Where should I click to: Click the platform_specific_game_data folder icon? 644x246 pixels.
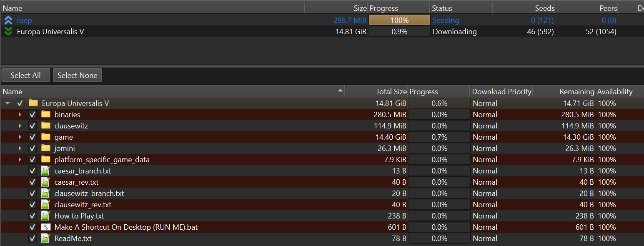click(46, 159)
